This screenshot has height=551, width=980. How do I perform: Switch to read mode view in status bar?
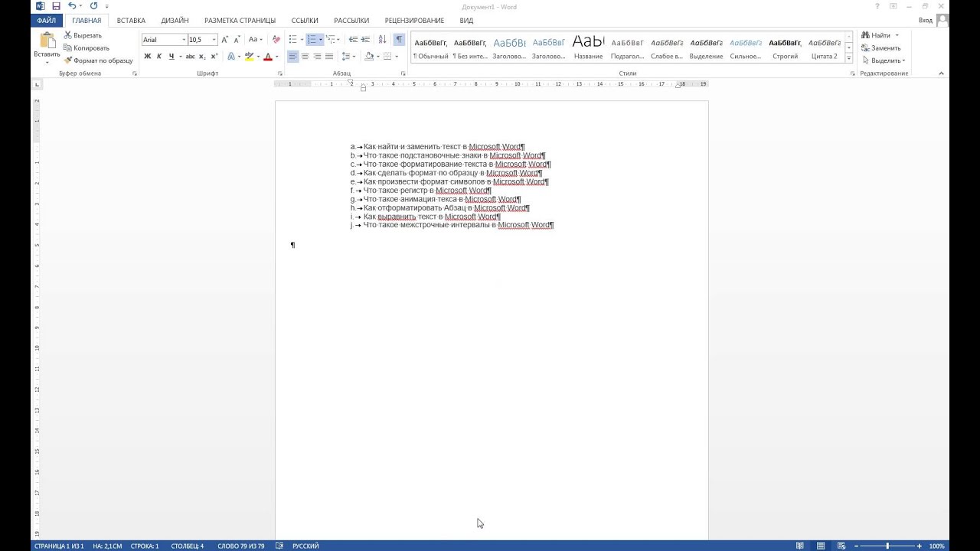pyautogui.click(x=799, y=546)
